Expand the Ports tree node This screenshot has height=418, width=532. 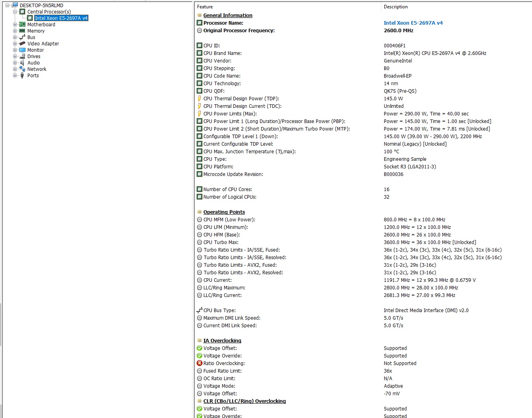coord(15,76)
